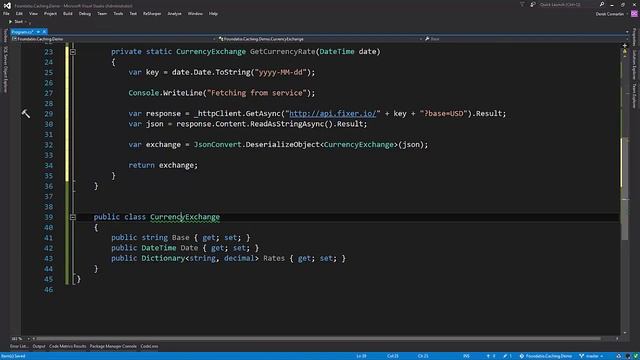The height and width of the screenshot is (360, 640).
Task: Open the Help menu
Action: point(213,13)
